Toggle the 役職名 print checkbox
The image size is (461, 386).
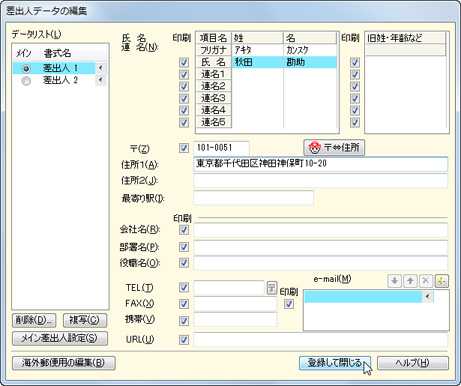184,263
